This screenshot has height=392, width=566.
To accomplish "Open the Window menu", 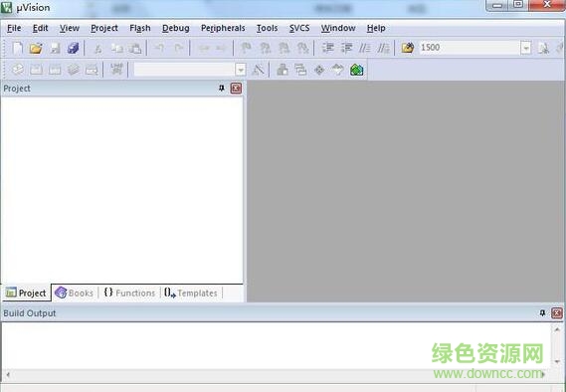I will point(338,28).
